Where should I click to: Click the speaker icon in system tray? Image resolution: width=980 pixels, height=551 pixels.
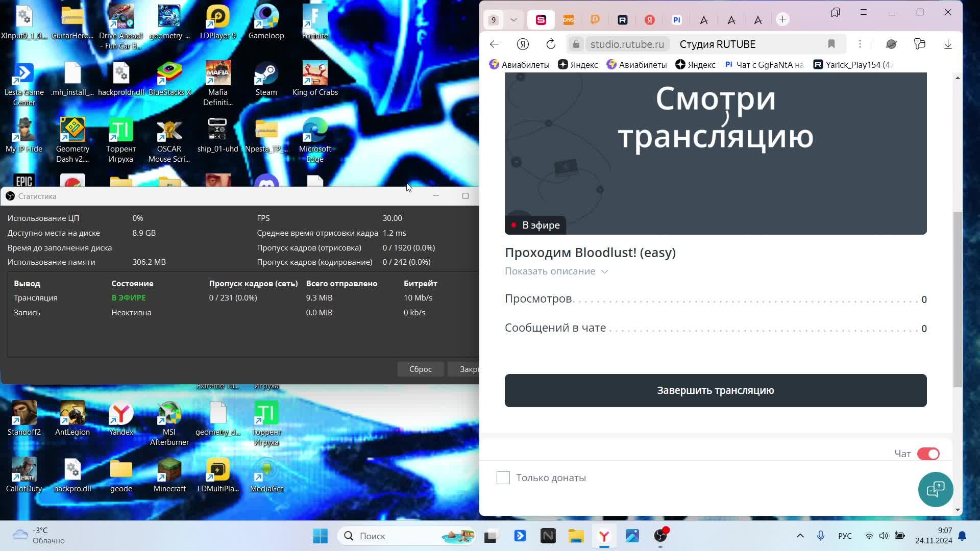884,536
